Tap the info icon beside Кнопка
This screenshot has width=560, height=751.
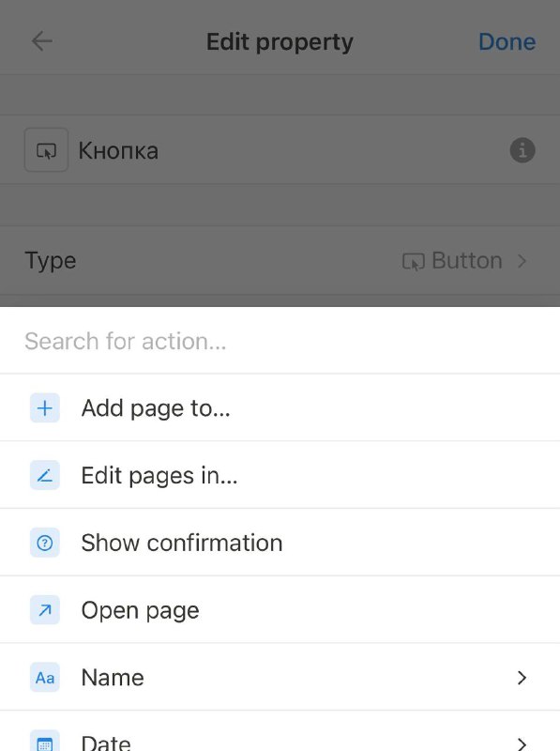click(x=522, y=150)
